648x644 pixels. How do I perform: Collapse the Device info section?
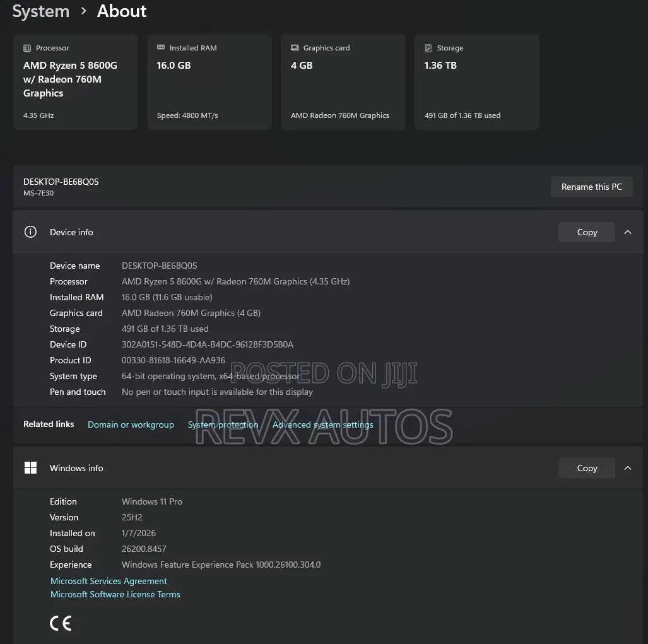pyautogui.click(x=628, y=232)
